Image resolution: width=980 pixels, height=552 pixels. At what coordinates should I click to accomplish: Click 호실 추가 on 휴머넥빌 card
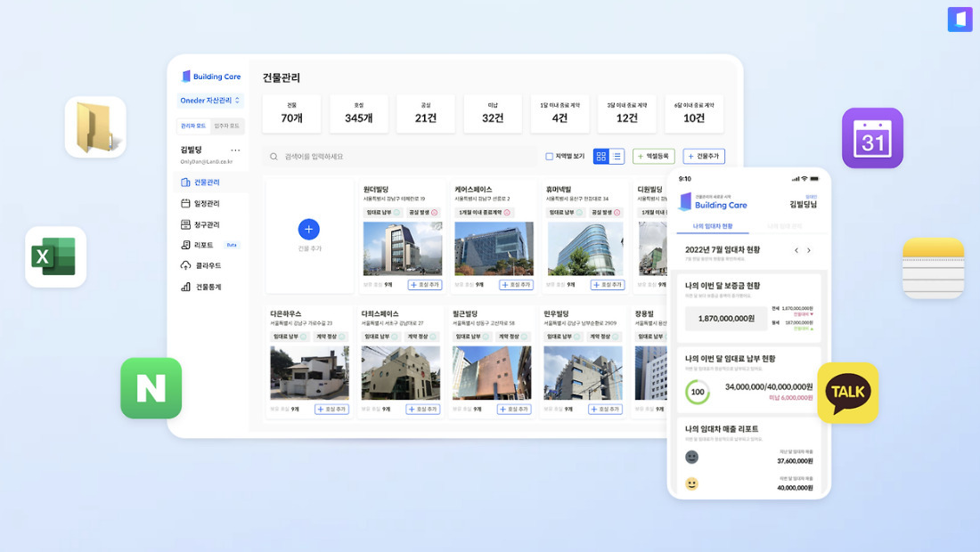(x=608, y=285)
